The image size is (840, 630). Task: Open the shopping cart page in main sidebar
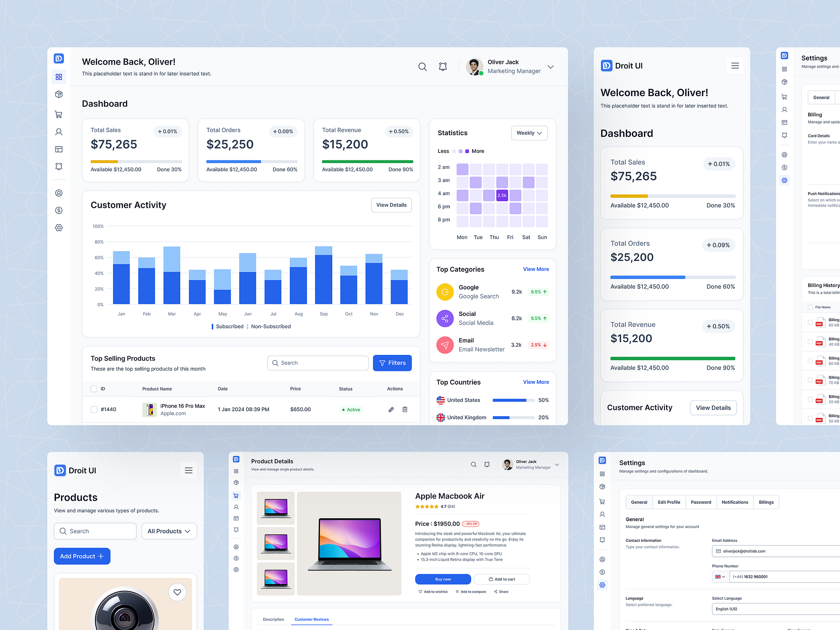(x=59, y=114)
